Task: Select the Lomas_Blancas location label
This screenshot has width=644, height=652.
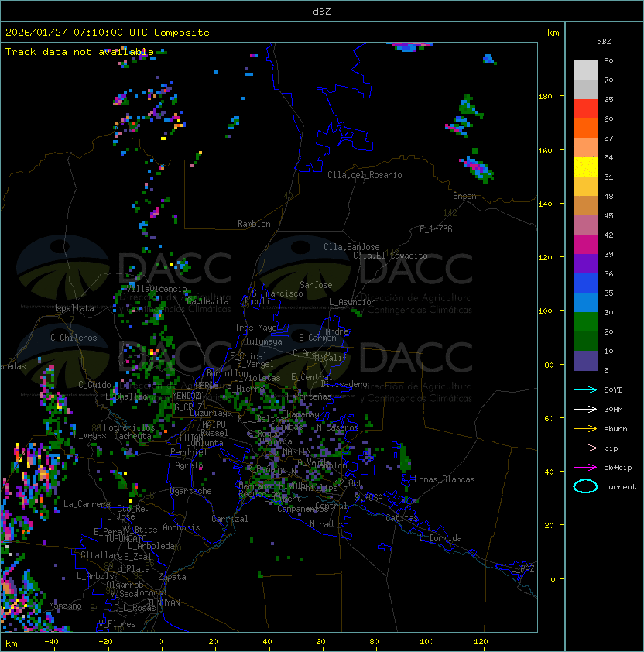Action: click(444, 479)
